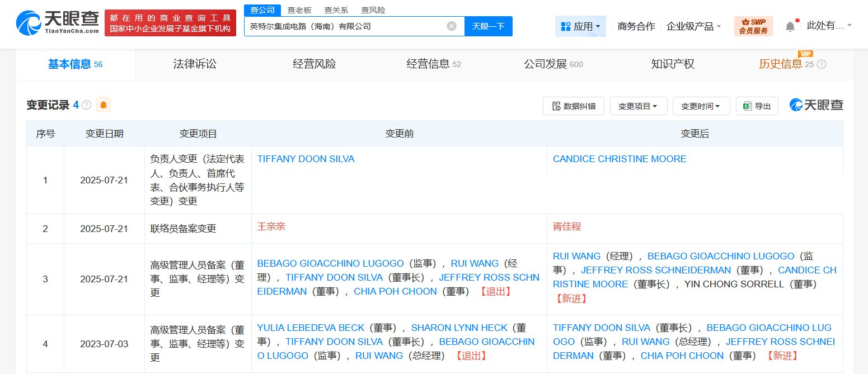The image size is (868, 374).
Task: Open CANDICE CHRISTINE MOORE profile link
Action: (620, 159)
